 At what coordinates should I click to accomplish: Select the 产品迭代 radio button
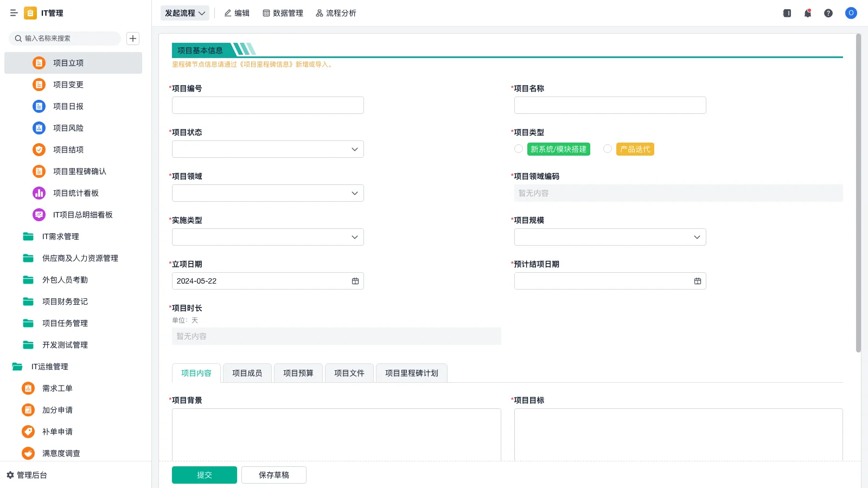pos(608,149)
